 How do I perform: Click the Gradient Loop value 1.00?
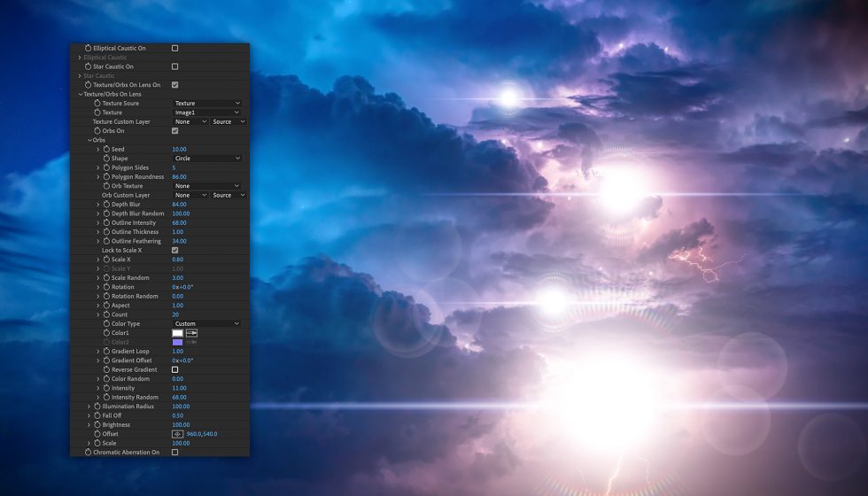(178, 351)
